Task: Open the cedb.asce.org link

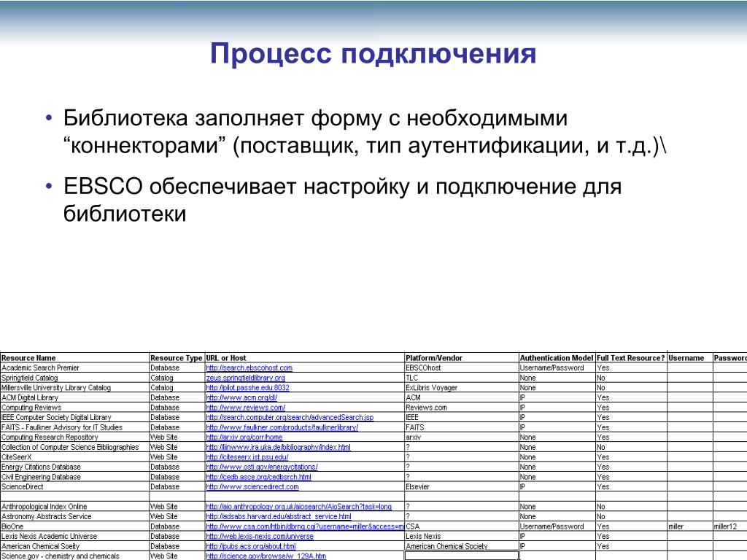Action: tap(259, 477)
